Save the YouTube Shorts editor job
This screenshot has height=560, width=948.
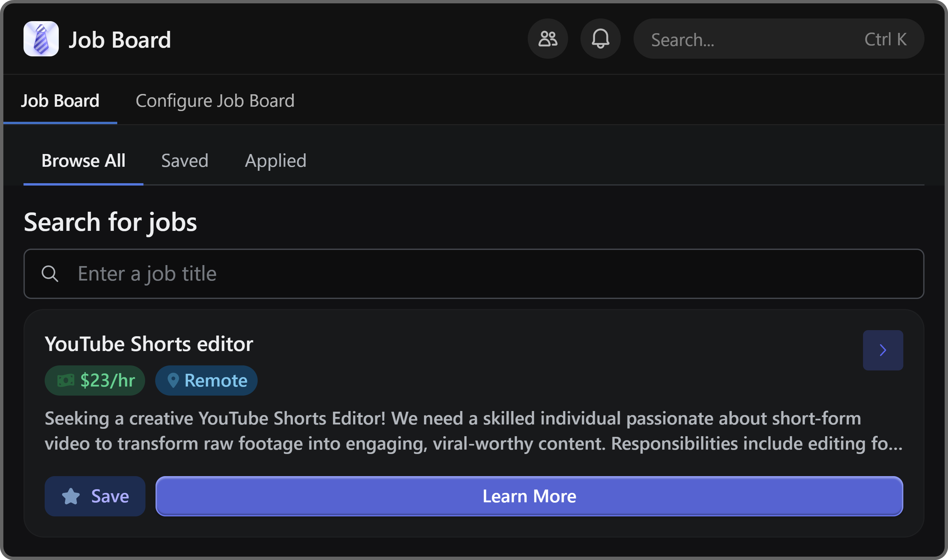95,496
